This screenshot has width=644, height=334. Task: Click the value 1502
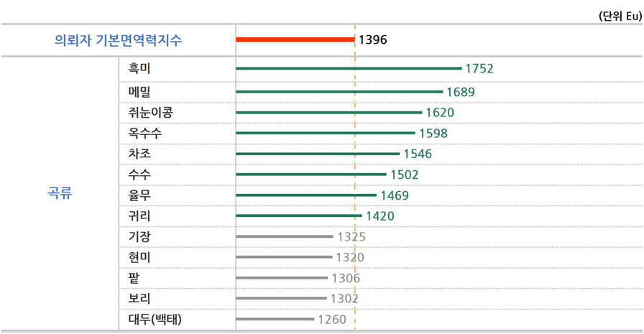point(405,175)
